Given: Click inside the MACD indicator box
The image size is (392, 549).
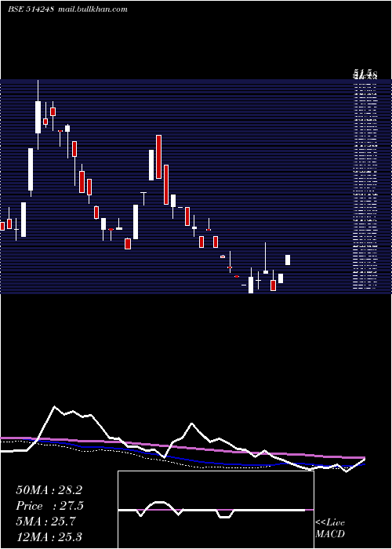Looking at the screenshot, I should point(216,510).
